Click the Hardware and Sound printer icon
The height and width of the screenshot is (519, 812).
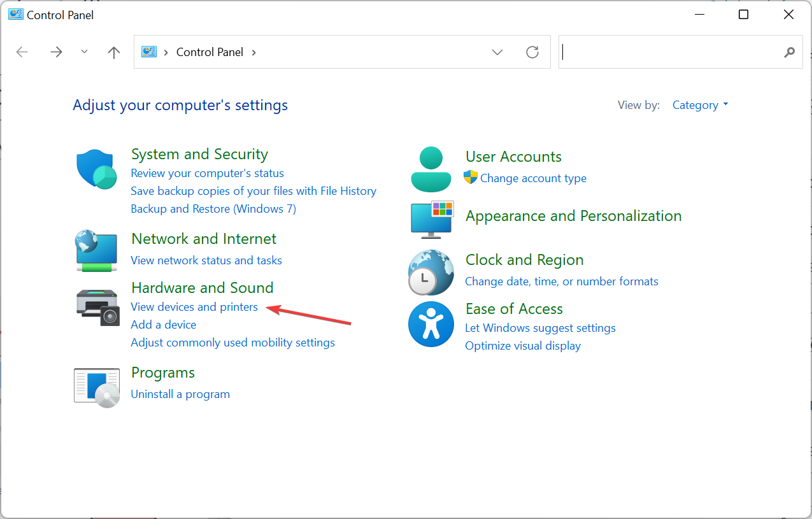(97, 306)
